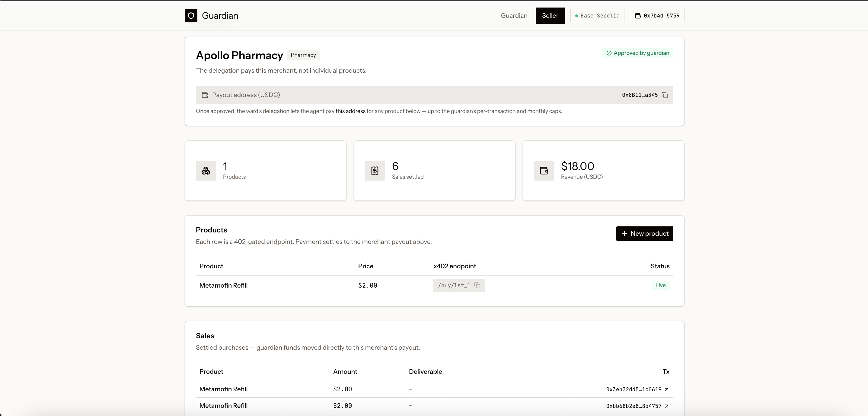Viewport: 868px width, 416px height.
Task: Click the Deliverable column header
Action: point(425,372)
